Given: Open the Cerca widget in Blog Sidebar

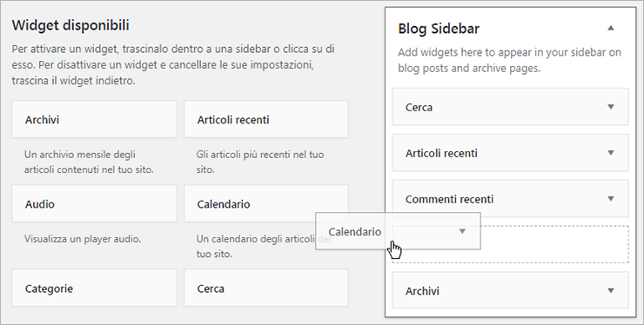Looking at the screenshot, I should (x=511, y=107).
